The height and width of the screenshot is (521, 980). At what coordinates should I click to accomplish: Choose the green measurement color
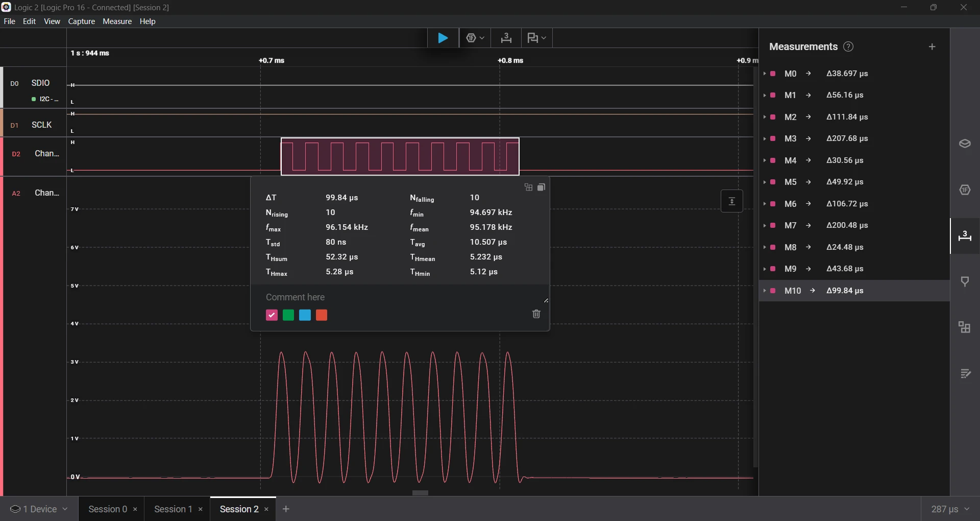point(288,315)
